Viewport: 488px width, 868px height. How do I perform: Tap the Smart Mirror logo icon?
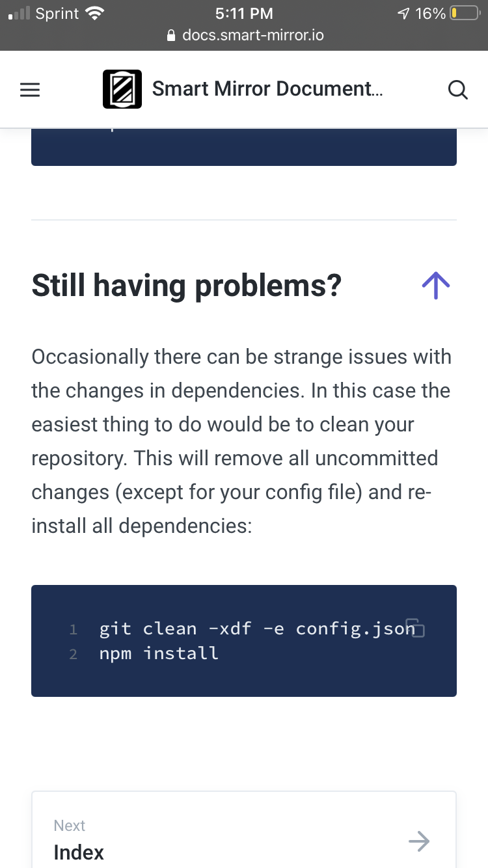(122, 88)
